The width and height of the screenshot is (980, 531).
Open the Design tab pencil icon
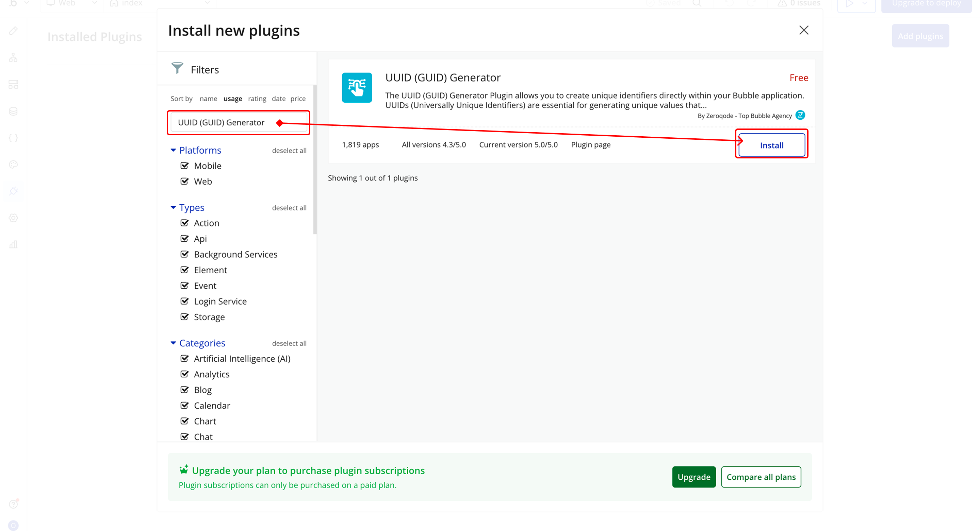[13, 31]
